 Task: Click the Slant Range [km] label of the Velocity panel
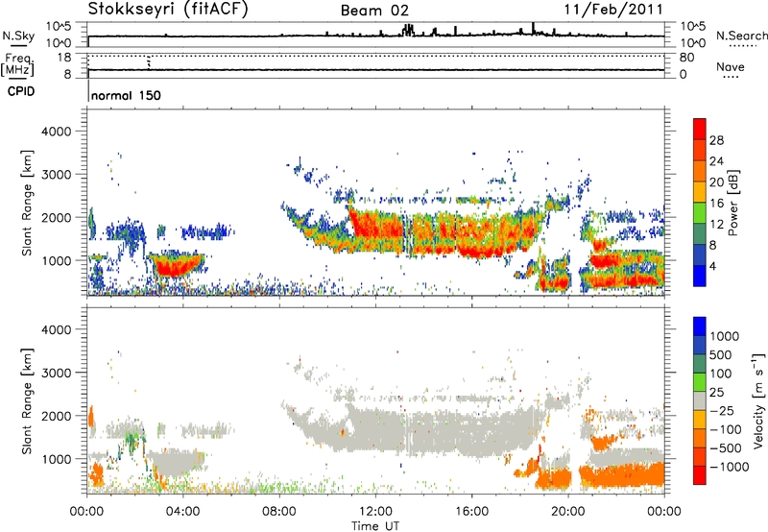tap(27, 400)
